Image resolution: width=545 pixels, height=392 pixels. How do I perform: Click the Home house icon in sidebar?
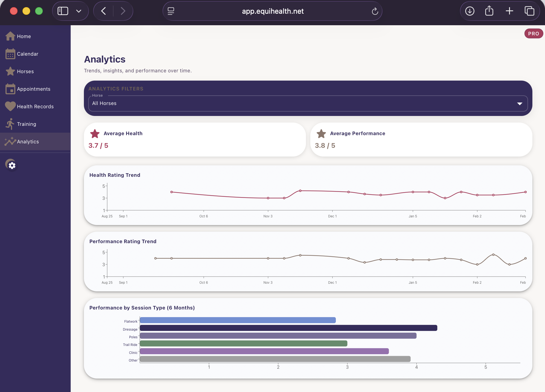10,36
